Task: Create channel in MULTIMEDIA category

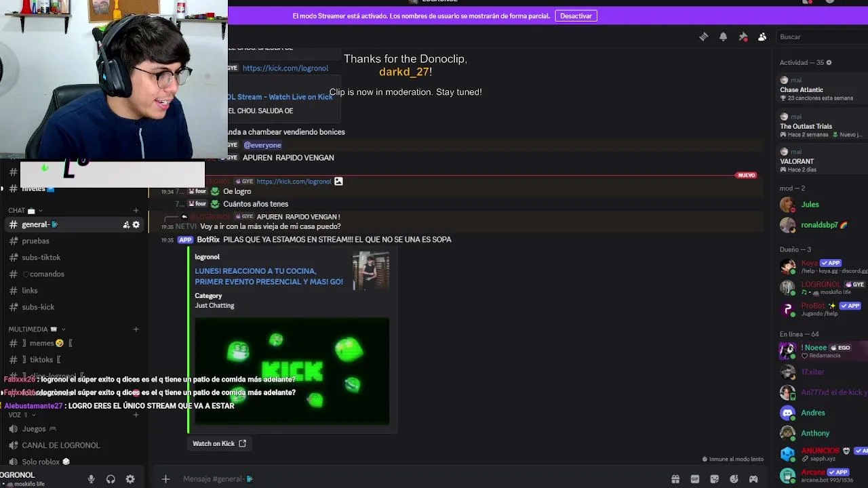Action: tap(136, 329)
